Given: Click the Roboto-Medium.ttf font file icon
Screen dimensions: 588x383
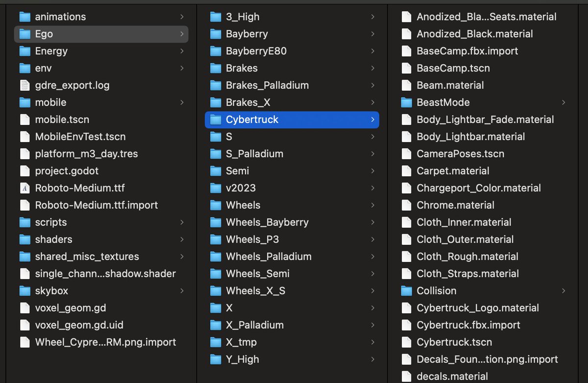Looking at the screenshot, I should pyautogui.click(x=25, y=188).
